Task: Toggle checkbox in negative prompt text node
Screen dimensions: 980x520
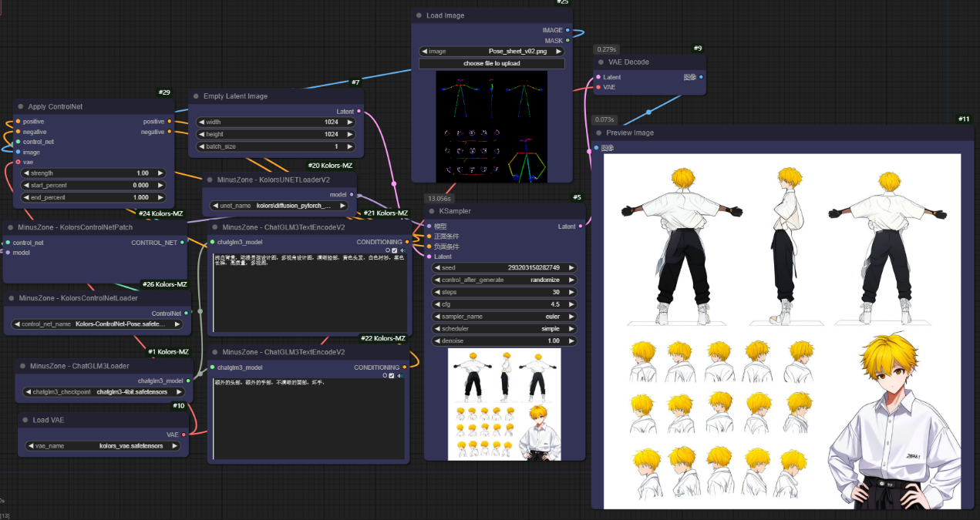Action: tap(392, 376)
